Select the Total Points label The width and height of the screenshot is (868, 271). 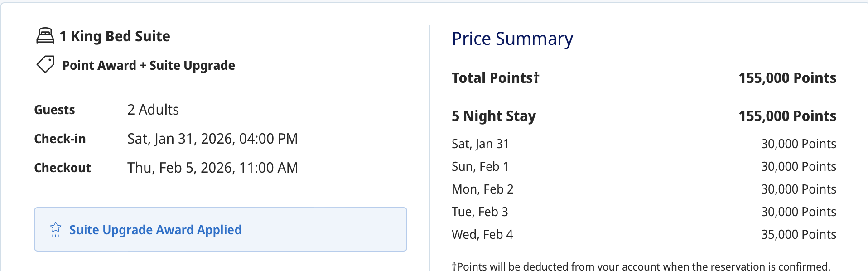(495, 78)
